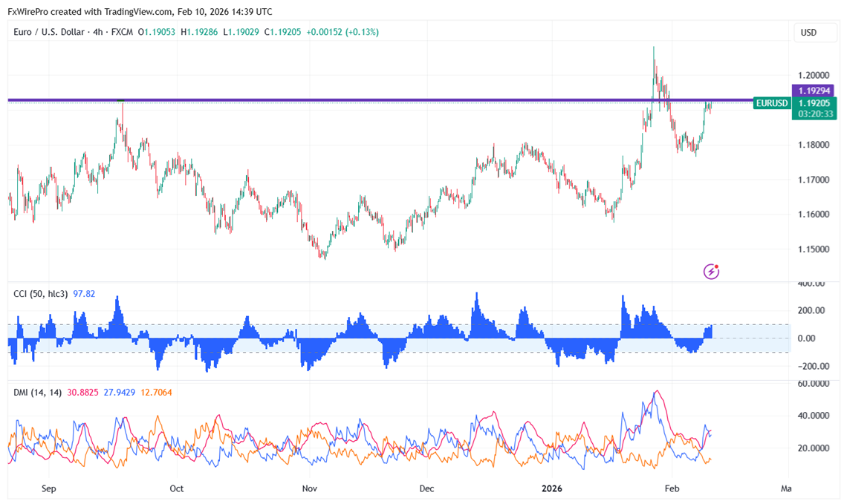Click the 2026 time axis label
Viewport: 841px width, 504px height.
552,488
